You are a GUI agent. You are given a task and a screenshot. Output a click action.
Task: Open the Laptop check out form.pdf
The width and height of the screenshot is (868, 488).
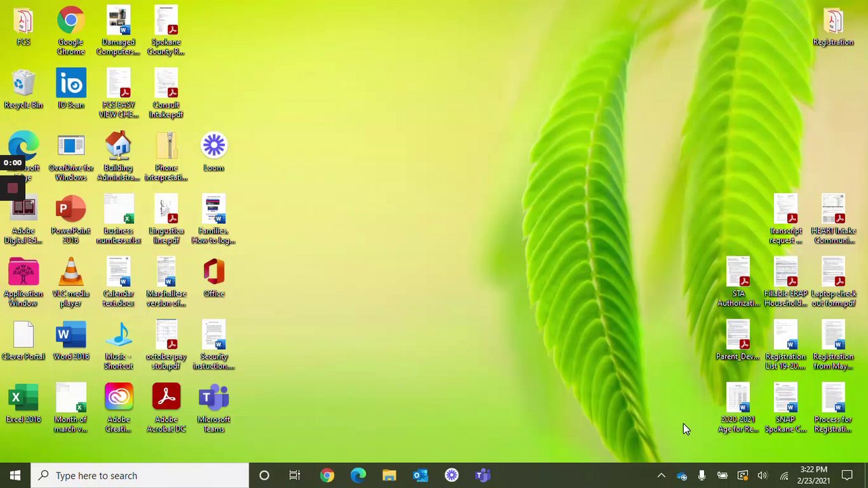833,283
